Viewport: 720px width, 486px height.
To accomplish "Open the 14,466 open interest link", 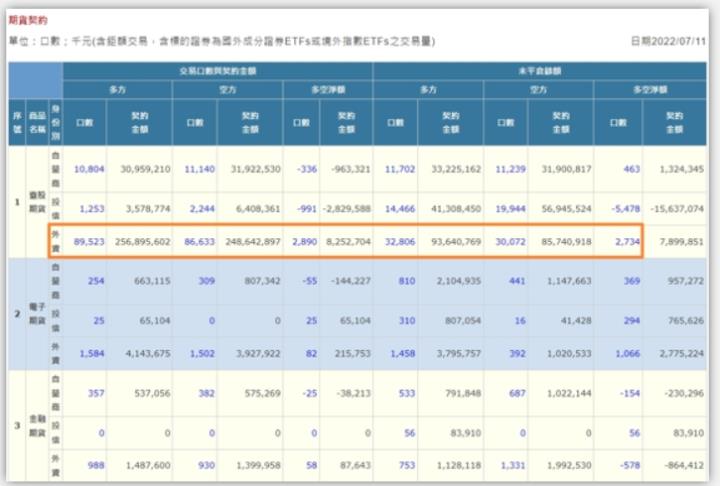I will point(400,209).
